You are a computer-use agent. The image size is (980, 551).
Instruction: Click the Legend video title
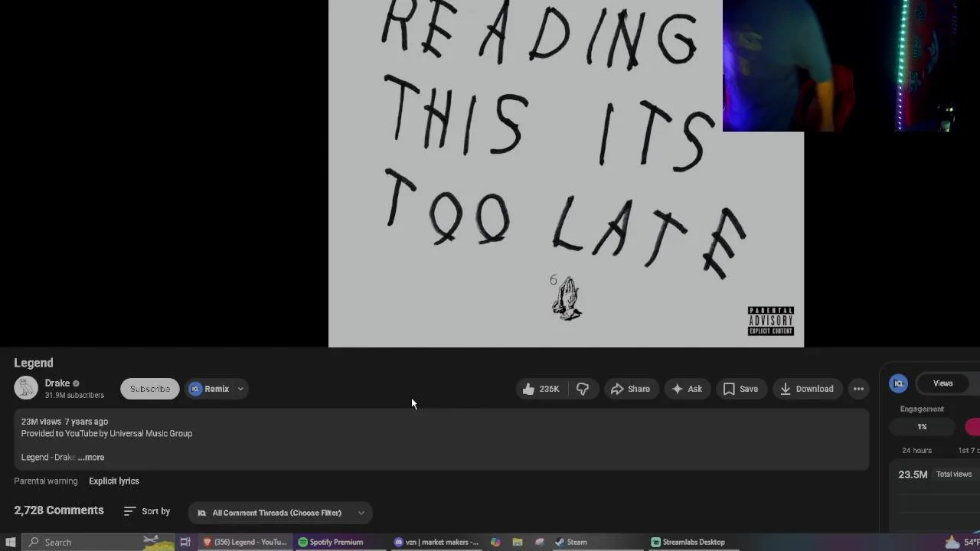click(34, 363)
